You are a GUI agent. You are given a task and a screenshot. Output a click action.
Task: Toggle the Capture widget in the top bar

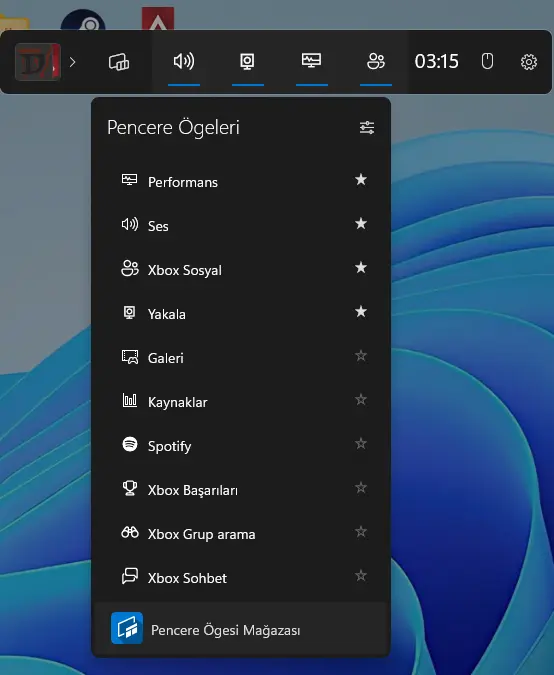point(248,62)
